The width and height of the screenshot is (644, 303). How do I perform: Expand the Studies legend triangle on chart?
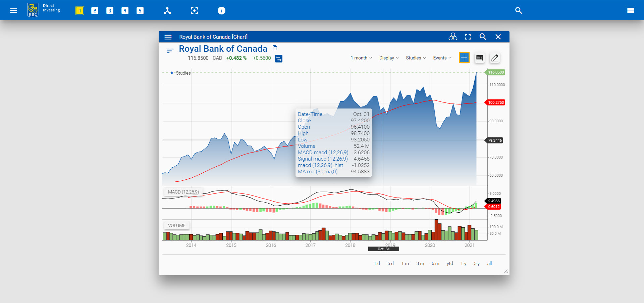(172, 73)
